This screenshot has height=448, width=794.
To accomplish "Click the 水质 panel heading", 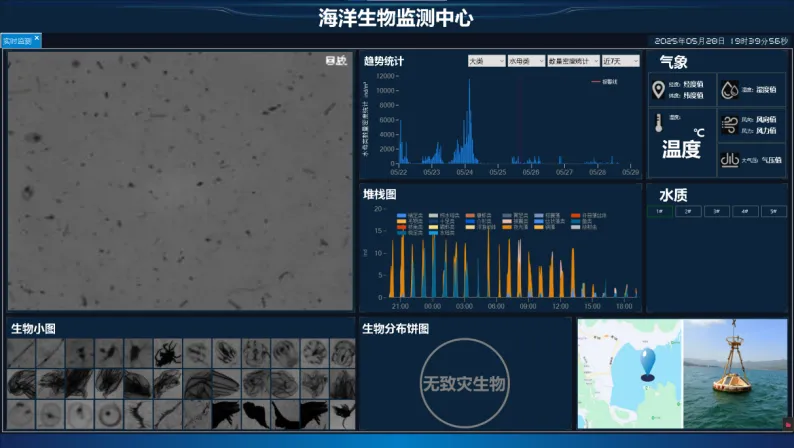I will [x=673, y=195].
